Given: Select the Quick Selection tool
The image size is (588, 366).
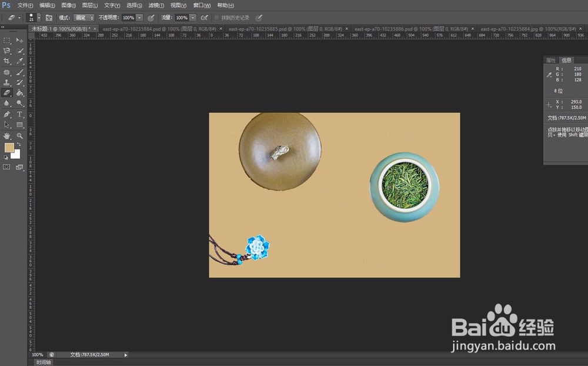Looking at the screenshot, I should [x=19, y=51].
